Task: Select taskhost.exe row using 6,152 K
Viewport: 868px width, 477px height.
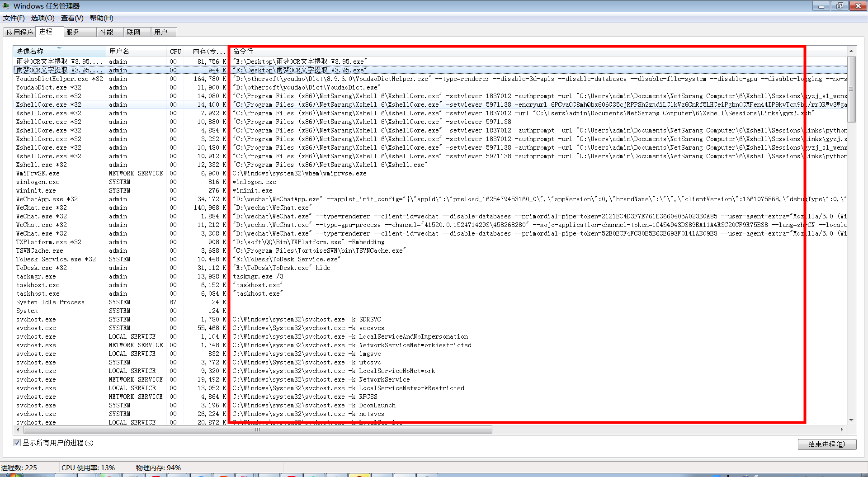Action: tap(430, 285)
